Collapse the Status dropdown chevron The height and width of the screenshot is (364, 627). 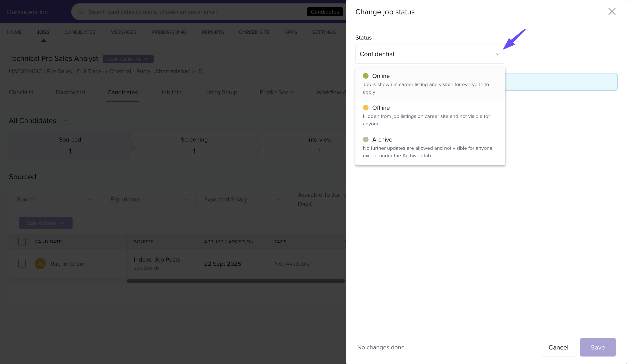coord(497,54)
